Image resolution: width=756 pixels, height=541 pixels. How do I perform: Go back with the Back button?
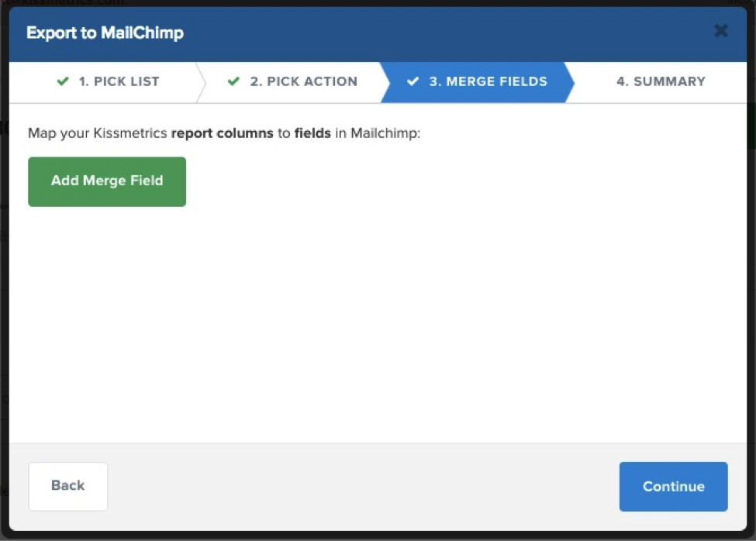[x=68, y=486]
